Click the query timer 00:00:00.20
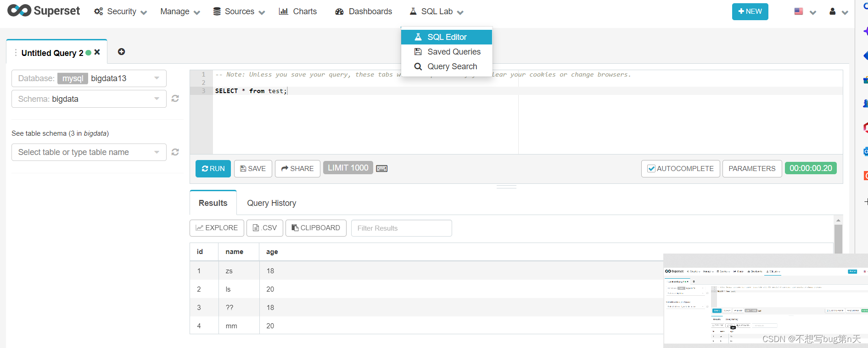The image size is (868, 348). tap(811, 168)
